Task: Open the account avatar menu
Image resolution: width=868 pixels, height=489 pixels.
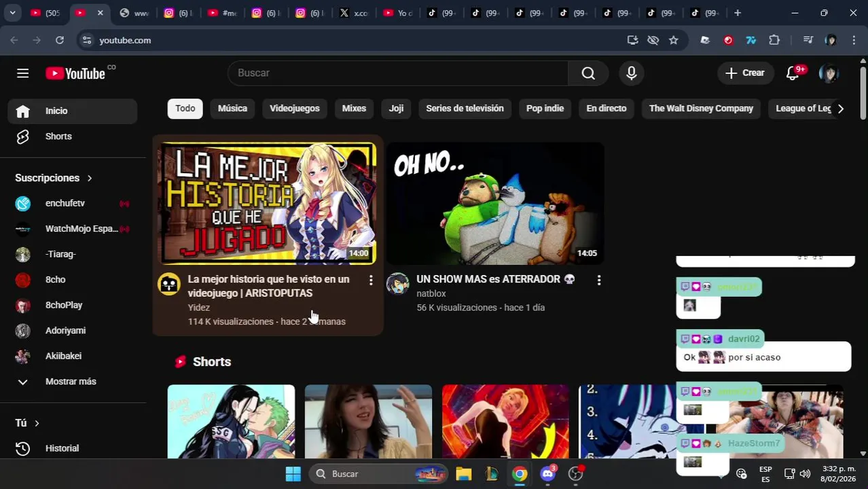Action: click(829, 73)
